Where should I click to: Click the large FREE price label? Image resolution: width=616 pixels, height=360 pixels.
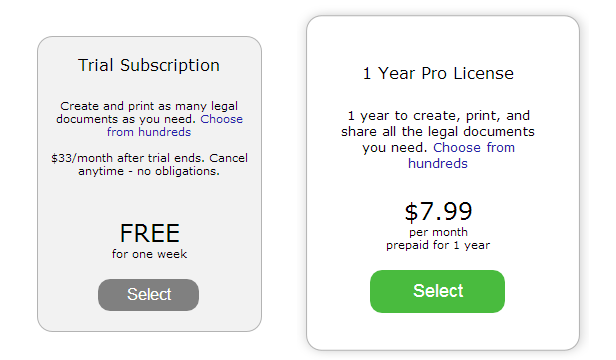150,233
